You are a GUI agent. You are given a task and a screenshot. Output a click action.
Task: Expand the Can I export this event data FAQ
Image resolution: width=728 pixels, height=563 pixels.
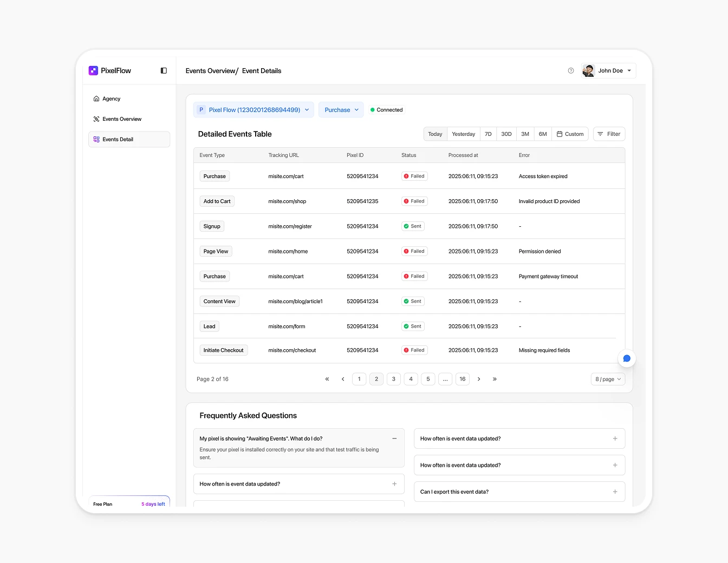coord(615,492)
